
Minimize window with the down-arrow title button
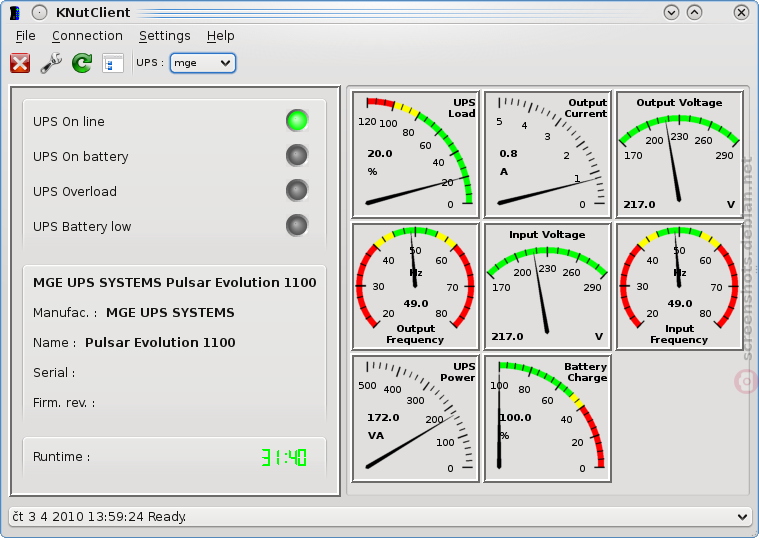pos(671,13)
